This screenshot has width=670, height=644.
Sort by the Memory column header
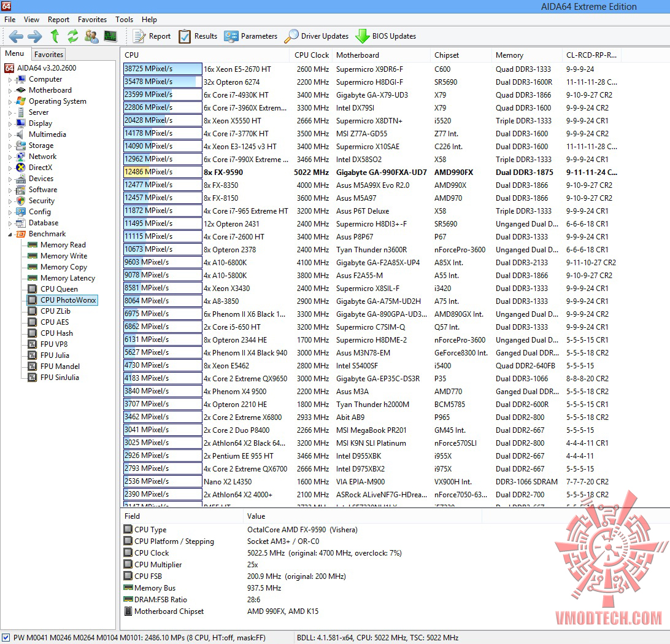click(527, 55)
